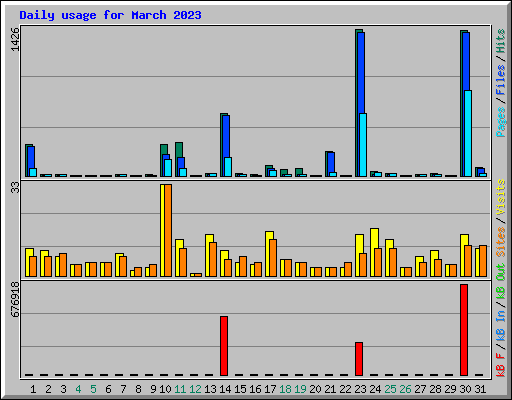Click the red kB bar for day 30
The image size is (512, 400).
click(464, 330)
